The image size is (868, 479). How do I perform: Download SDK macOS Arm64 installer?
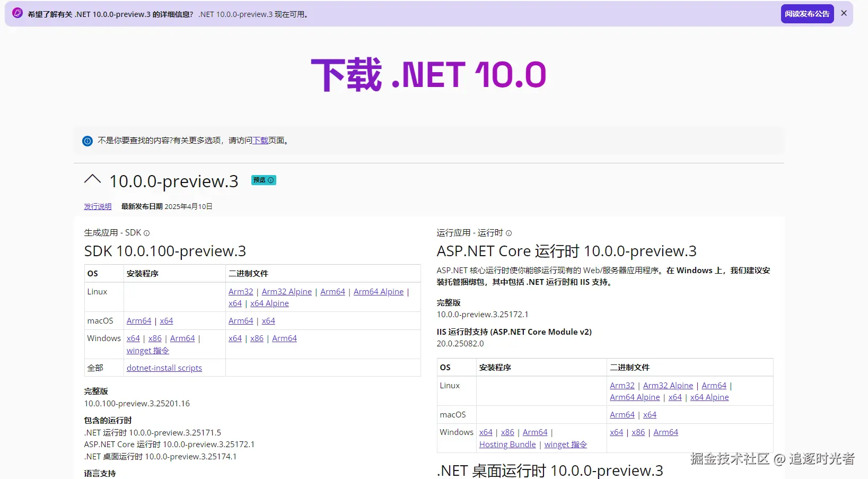pos(139,321)
